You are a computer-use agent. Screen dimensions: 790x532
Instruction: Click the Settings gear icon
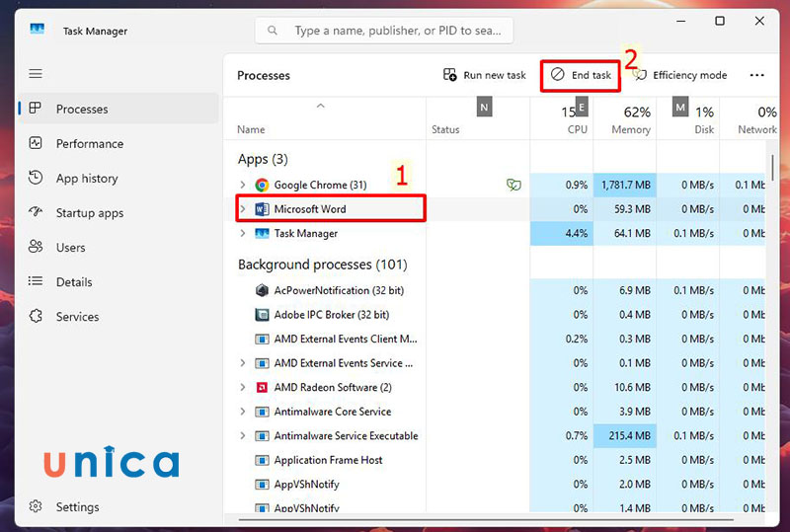click(x=36, y=505)
